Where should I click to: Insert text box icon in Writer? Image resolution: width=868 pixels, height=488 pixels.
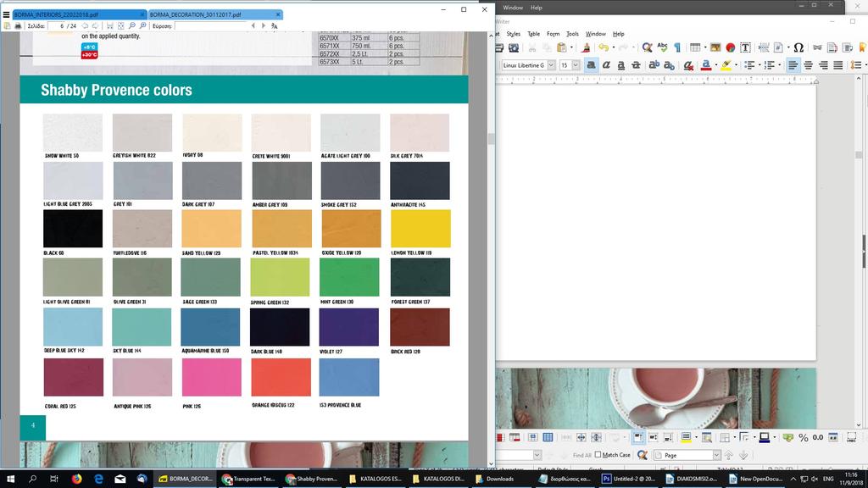[x=745, y=48]
